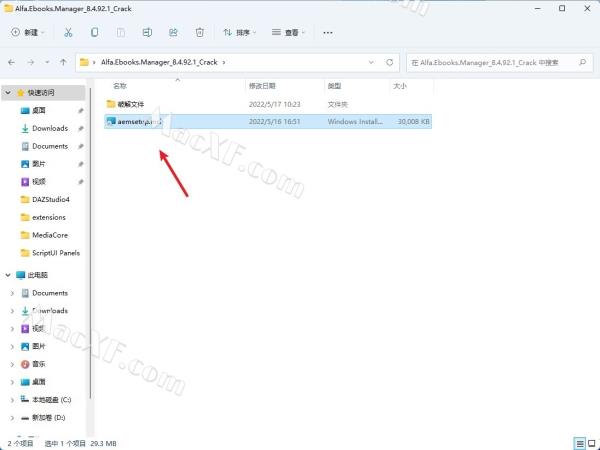Expand 本地磁盘 (C:) in the sidebar tree

[x=12, y=399]
